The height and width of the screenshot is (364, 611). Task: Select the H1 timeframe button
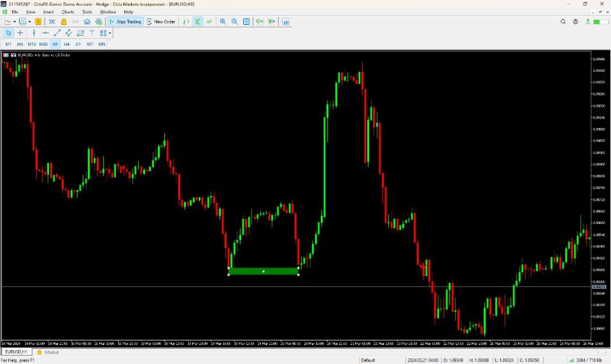point(55,45)
